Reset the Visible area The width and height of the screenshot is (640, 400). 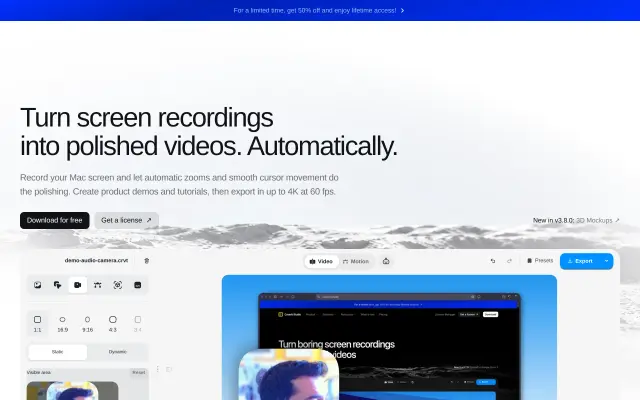click(138, 372)
